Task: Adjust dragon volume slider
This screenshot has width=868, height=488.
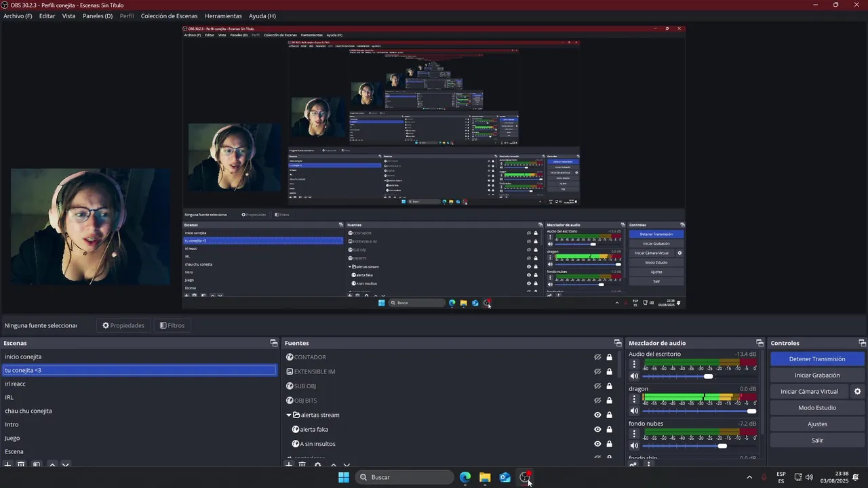Action: pos(699,411)
